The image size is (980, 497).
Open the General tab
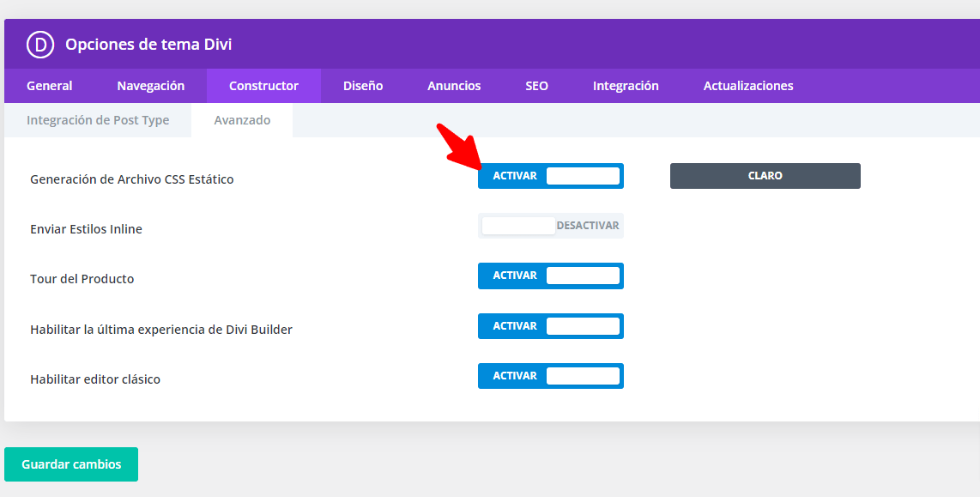click(50, 86)
